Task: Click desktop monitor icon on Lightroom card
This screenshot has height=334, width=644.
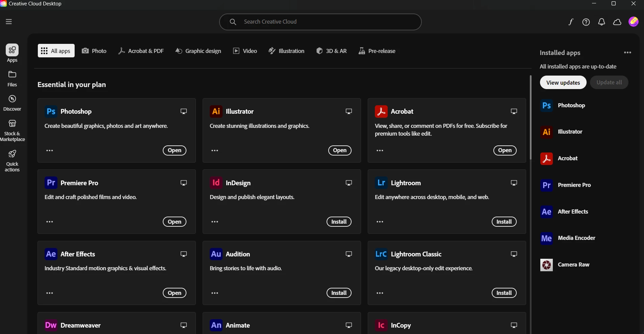Action: [x=514, y=183]
